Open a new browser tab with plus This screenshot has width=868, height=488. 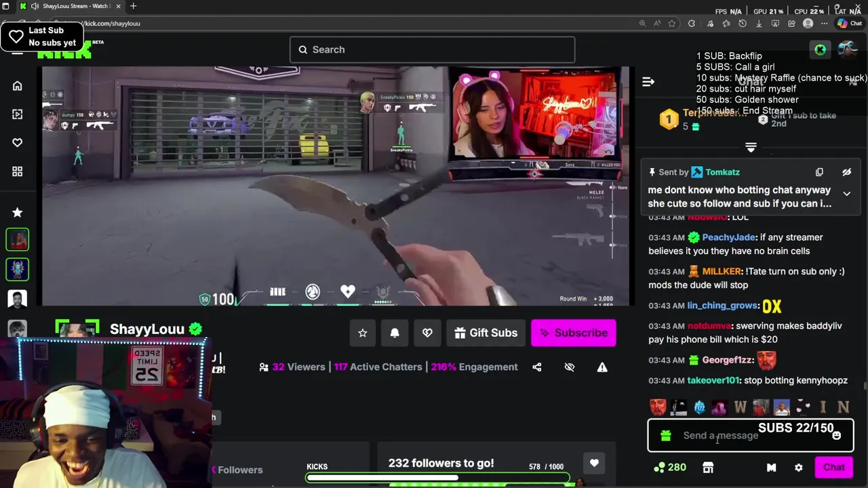(133, 6)
